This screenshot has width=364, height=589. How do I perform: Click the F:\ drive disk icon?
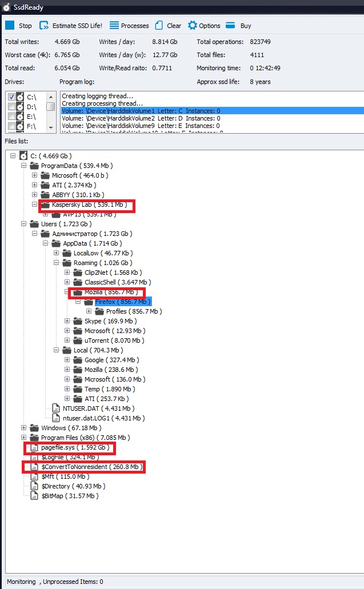coord(20,126)
